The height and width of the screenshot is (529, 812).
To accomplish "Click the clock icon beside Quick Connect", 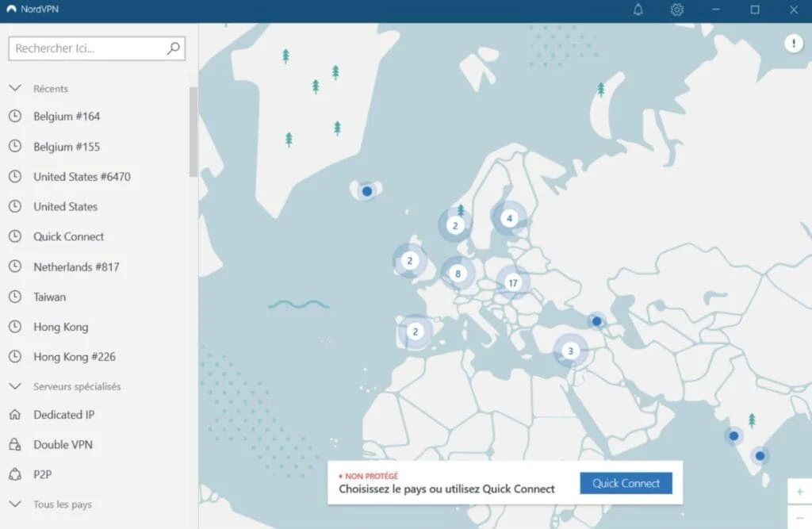I will (15, 236).
